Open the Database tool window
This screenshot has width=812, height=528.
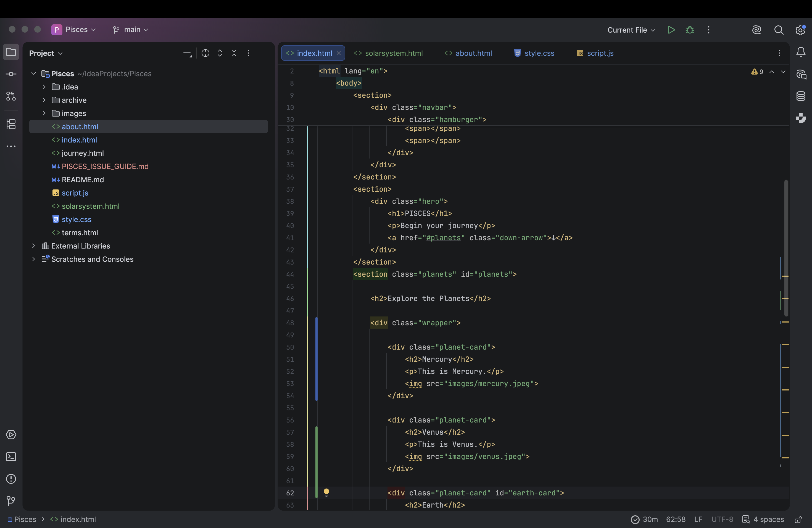(x=801, y=96)
